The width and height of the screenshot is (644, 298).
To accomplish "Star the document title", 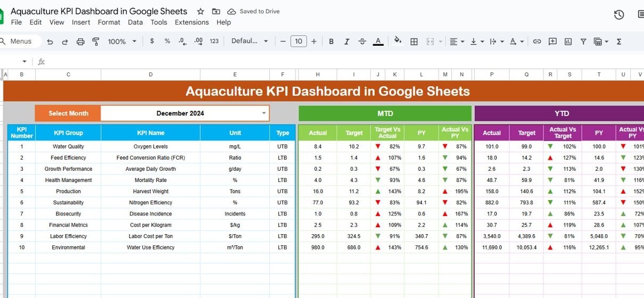I will pos(201,11).
